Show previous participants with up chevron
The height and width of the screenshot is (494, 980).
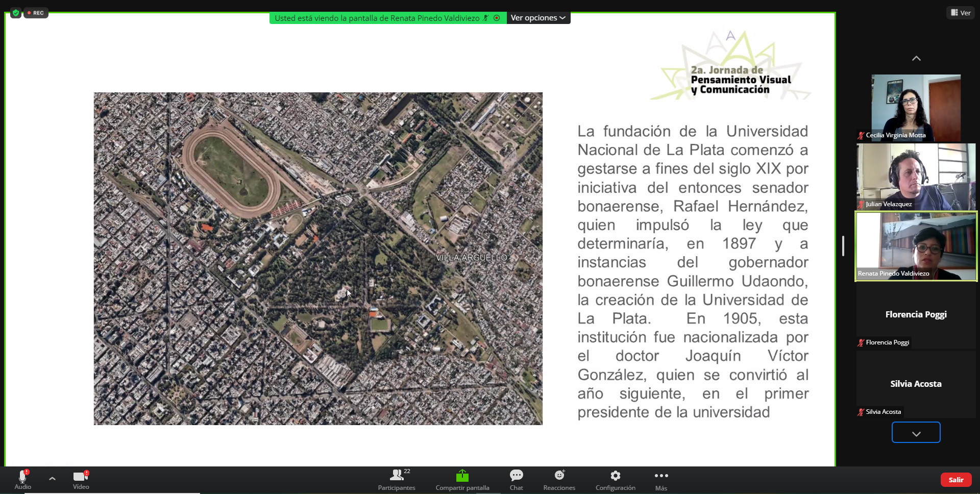tap(916, 59)
